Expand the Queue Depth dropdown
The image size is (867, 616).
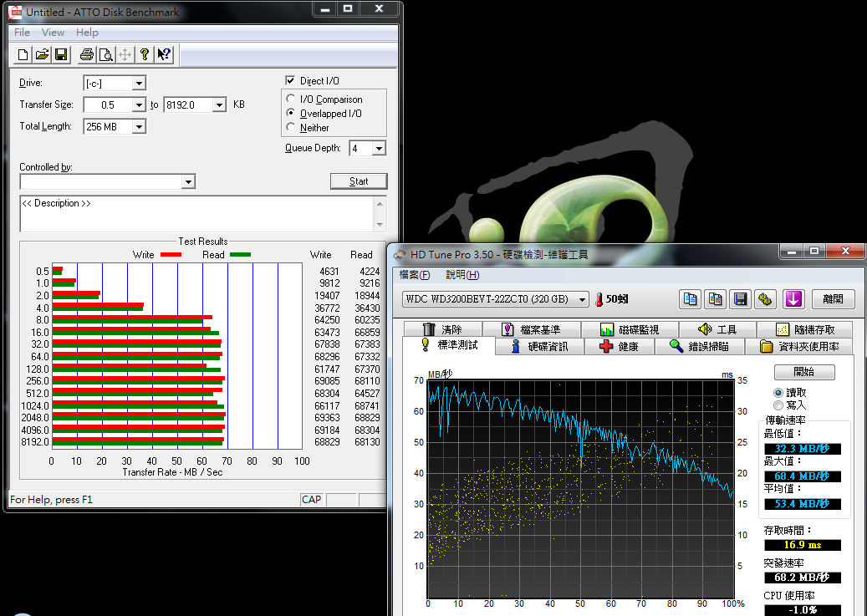[379, 149]
